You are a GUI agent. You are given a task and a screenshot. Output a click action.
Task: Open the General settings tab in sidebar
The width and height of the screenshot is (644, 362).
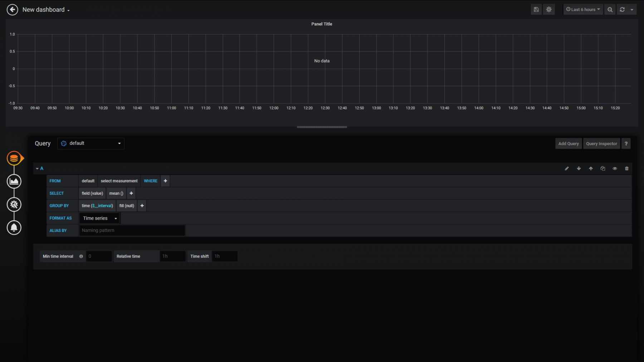point(14,204)
